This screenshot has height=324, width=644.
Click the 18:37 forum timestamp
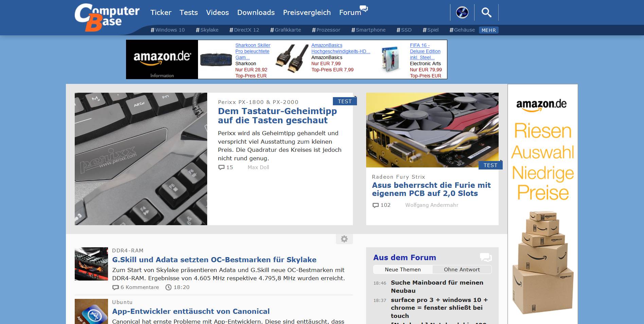click(x=380, y=301)
